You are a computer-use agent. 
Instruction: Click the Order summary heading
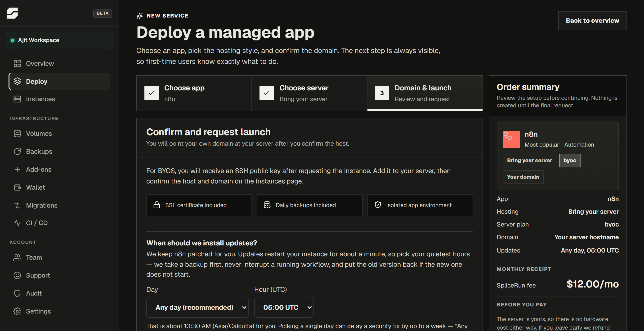pyautogui.click(x=528, y=87)
